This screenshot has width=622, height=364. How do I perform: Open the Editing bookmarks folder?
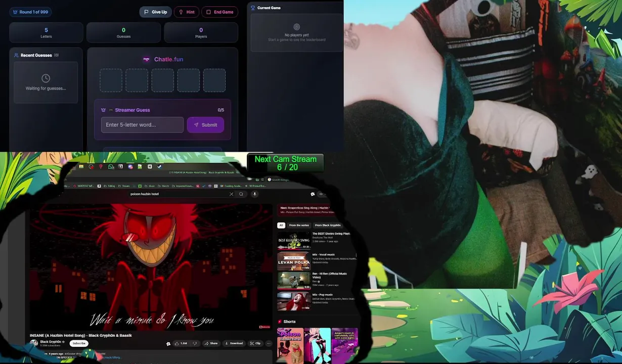coord(110,186)
